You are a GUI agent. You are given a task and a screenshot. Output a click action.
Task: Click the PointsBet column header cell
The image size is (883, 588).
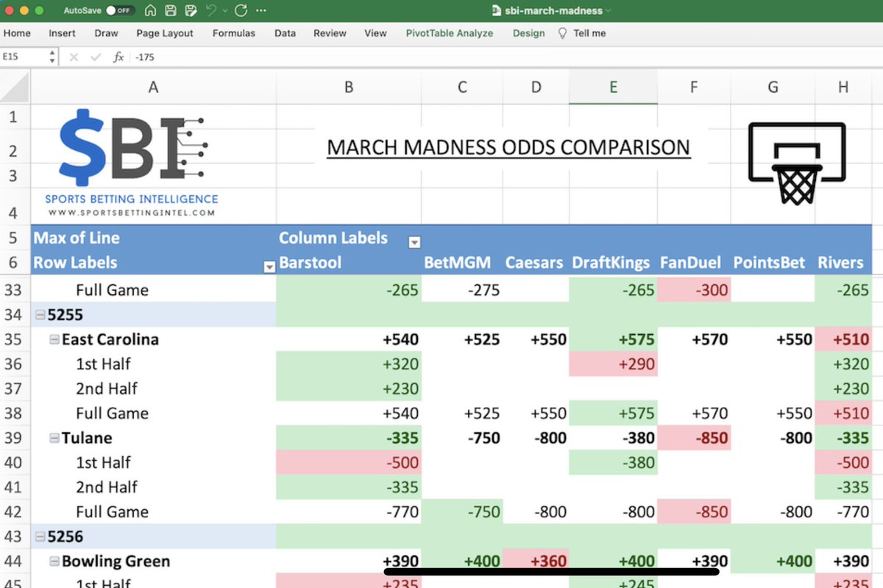(773, 263)
